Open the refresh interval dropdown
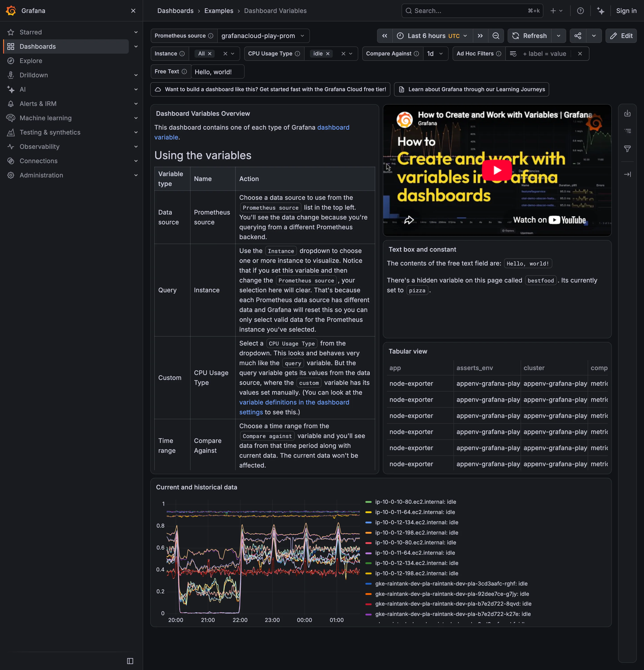The image size is (644, 670). pyautogui.click(x=559, y=36)
